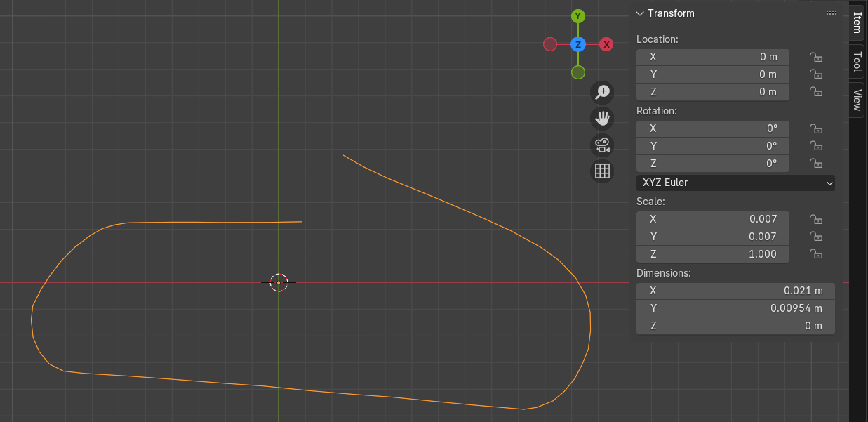
Task: Open the View sidebar tab
Action: coord(857,100)
